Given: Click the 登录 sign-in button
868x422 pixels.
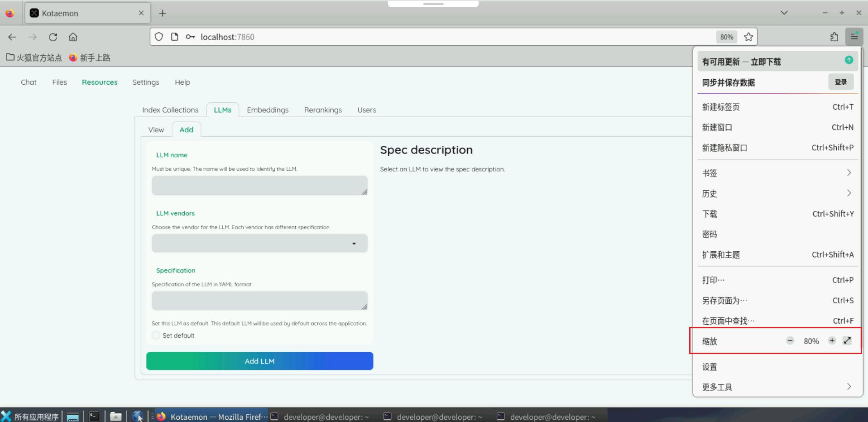Looking at the screenshot, I should tap(841, 82).
